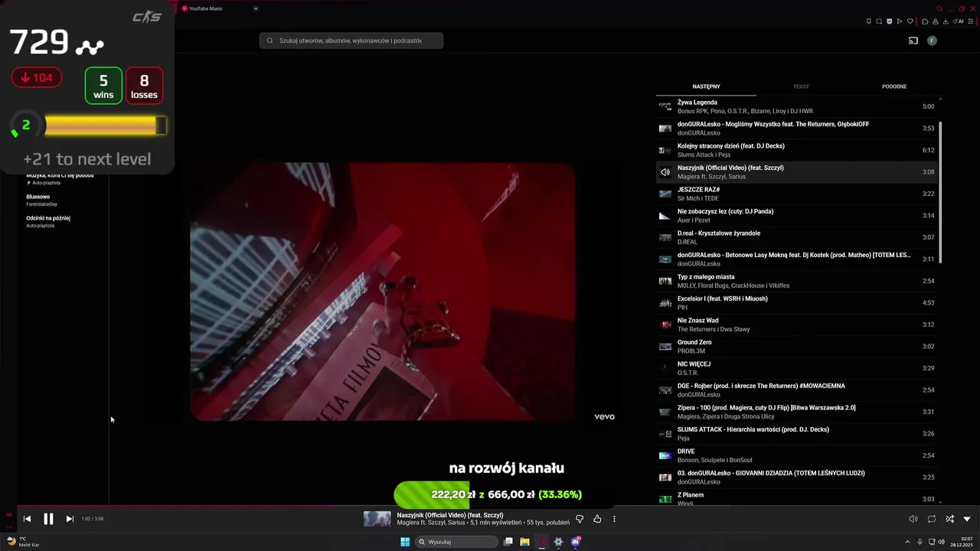The height and width of the screenshot is (551, 980).
Task: Toggle the ad blocker shield icon
Action: click(x=889, y=21)
